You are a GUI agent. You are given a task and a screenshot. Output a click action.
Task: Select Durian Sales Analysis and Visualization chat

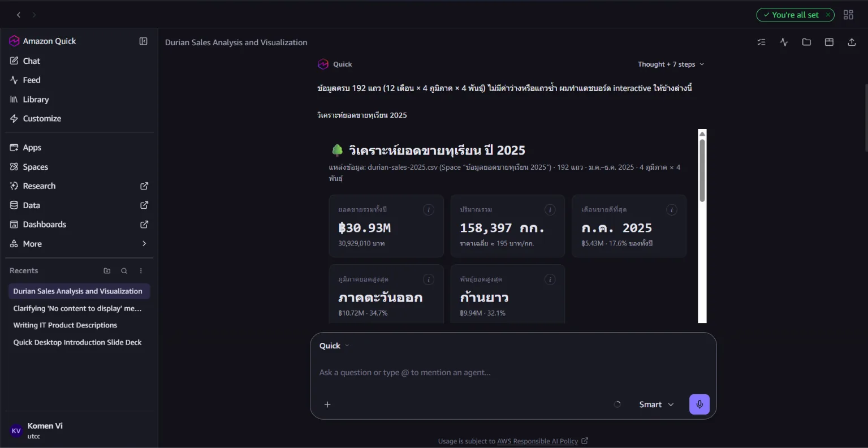tap(79, 291)
